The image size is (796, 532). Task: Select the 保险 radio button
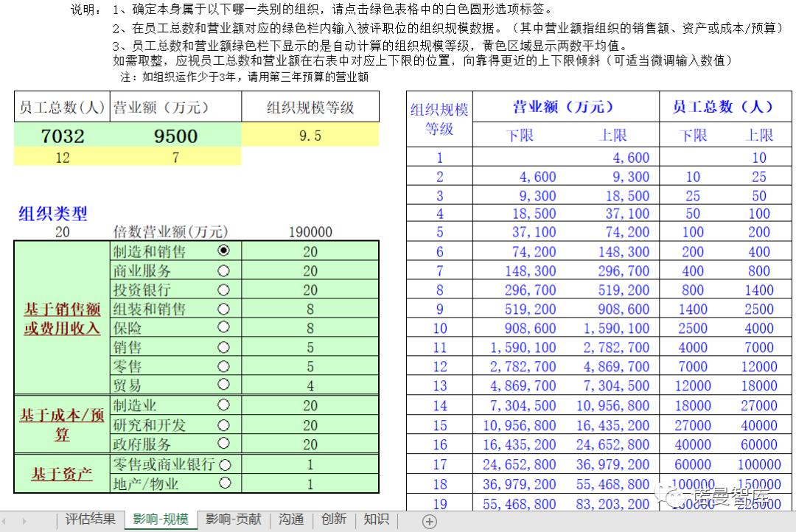pyautogui.click(x=225, y=328)
